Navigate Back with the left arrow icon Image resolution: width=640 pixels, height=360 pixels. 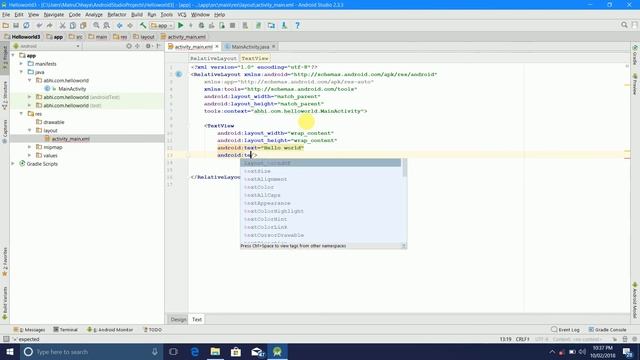click(x=120, y=25)
